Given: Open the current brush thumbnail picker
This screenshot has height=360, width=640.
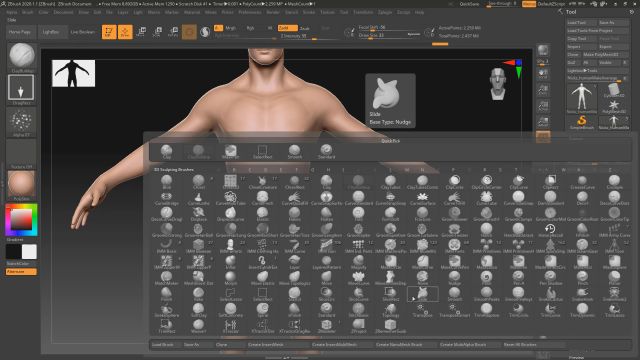Looking at the screenshot, I should point(22,56).
